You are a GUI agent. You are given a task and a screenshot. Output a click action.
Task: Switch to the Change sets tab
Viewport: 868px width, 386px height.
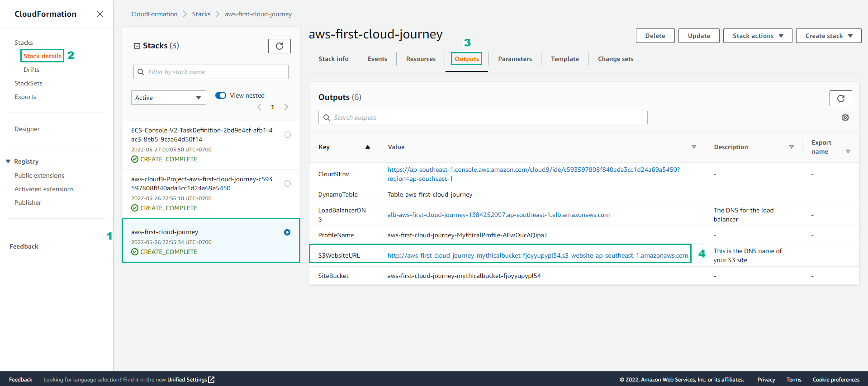pos(616,59)
